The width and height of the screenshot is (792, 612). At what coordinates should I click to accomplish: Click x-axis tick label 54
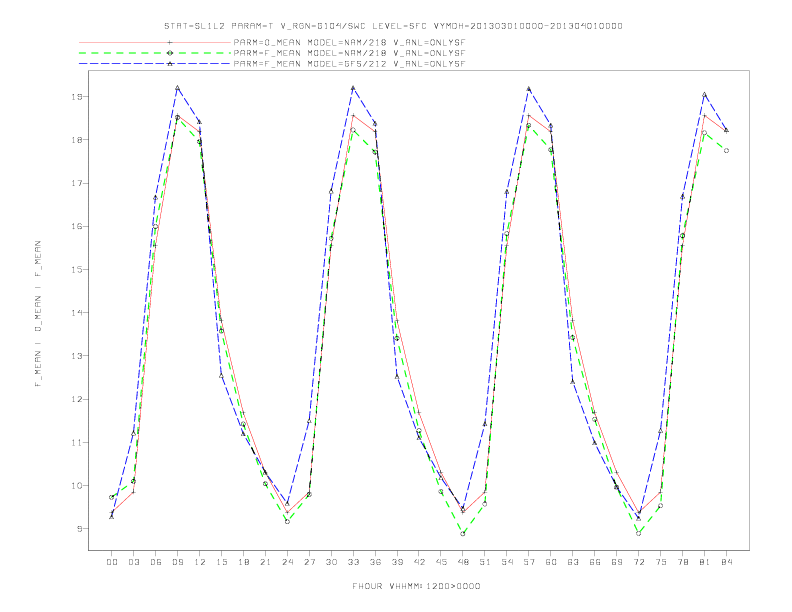507,562
